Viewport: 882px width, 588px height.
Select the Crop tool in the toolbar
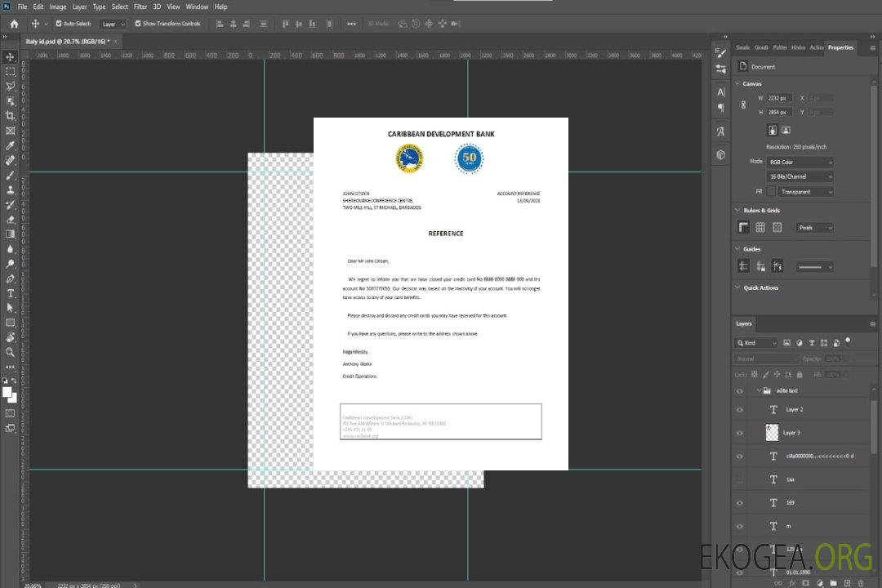pos(11,116)
